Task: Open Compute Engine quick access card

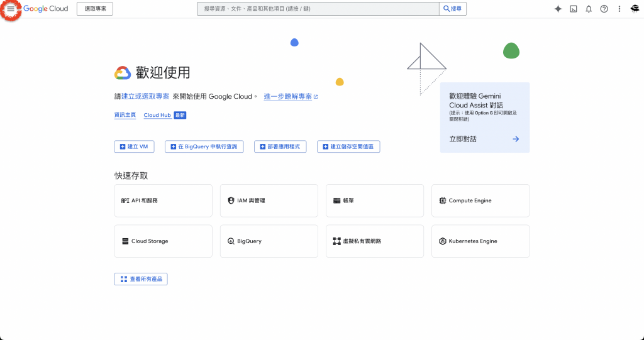Action: click(x=480, y=201)
